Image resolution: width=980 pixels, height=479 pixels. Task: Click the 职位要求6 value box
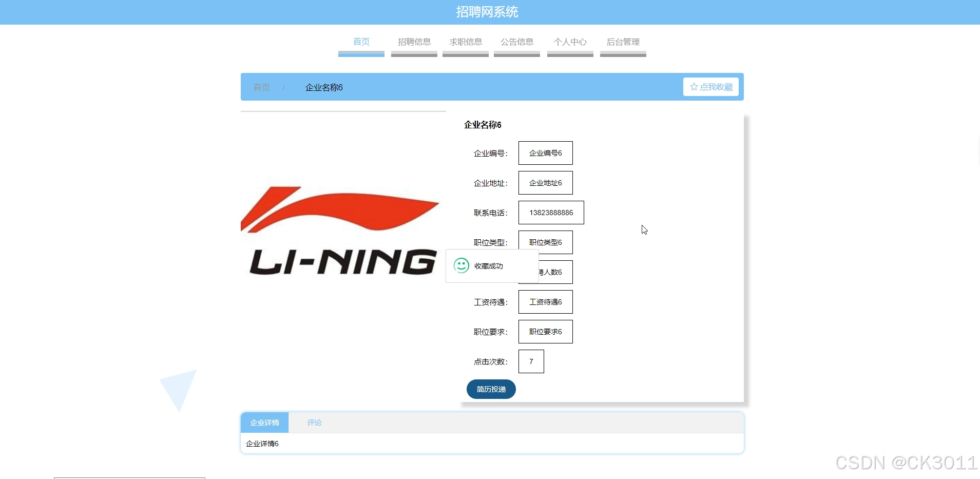click(546, 332)
